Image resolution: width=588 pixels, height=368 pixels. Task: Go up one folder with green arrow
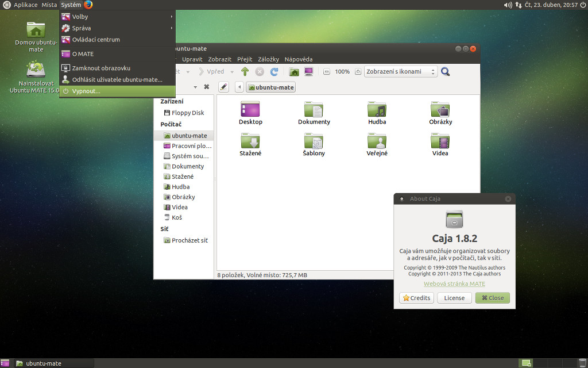[x=245, y=71]
